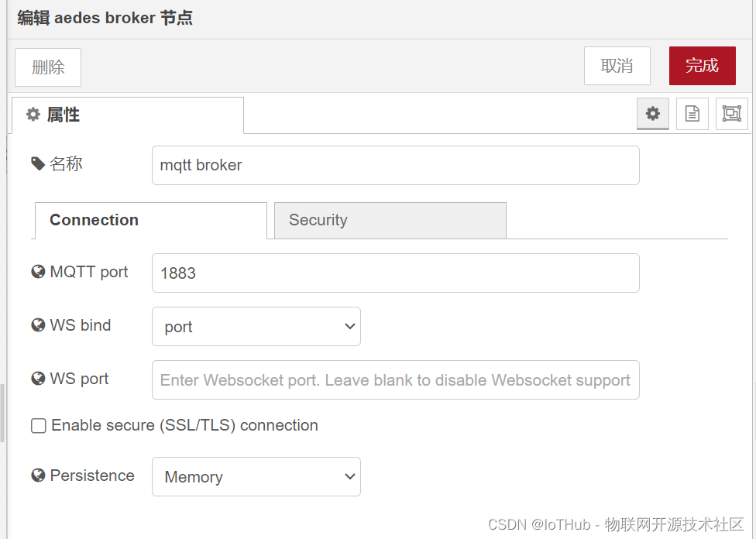The image size is (756, 539).
Task: Open the Properties gear panel icon
Action: pyautogui.click(x=652, y=113)
